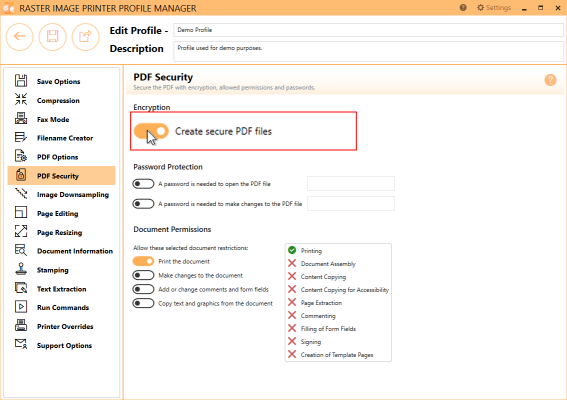Click the Image Downsampling icon
The width and height of the screenshot is (567, 400).
[21, 193]
